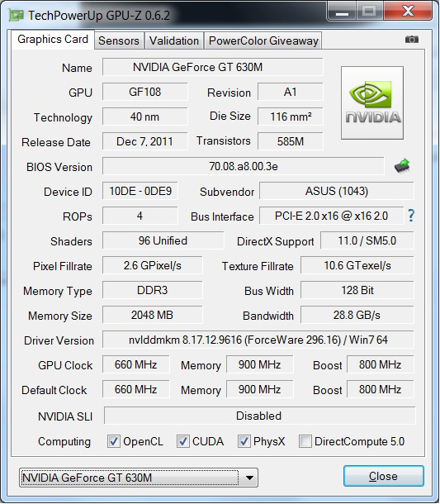
Task: Click the camera screenshot icon
Action: [x=411, y=39]
